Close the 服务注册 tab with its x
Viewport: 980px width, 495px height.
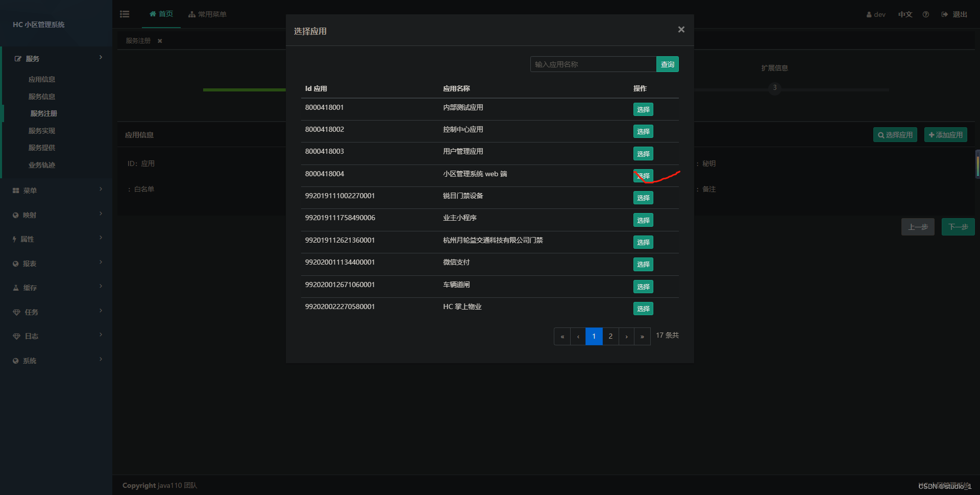[x=160, y=41]
